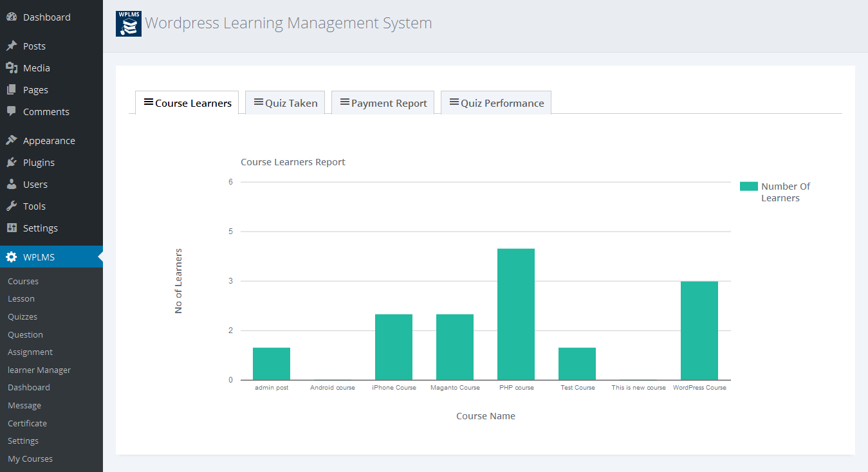The height and width of the screenshot is (472, 868).
Task: Click the WPLMS logo icon in header
Action: 129,24
